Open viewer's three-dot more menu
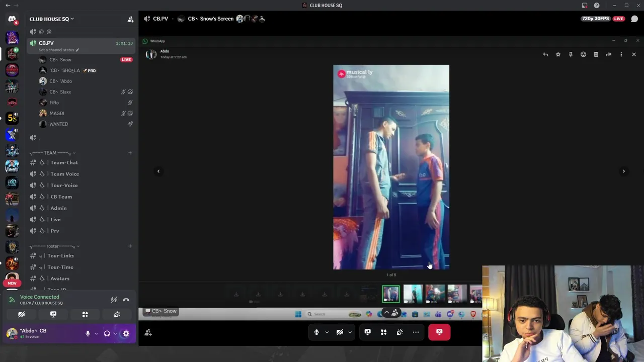Viewport: 644px width, 362px height. pyautogui.click(x=621, y=54)
